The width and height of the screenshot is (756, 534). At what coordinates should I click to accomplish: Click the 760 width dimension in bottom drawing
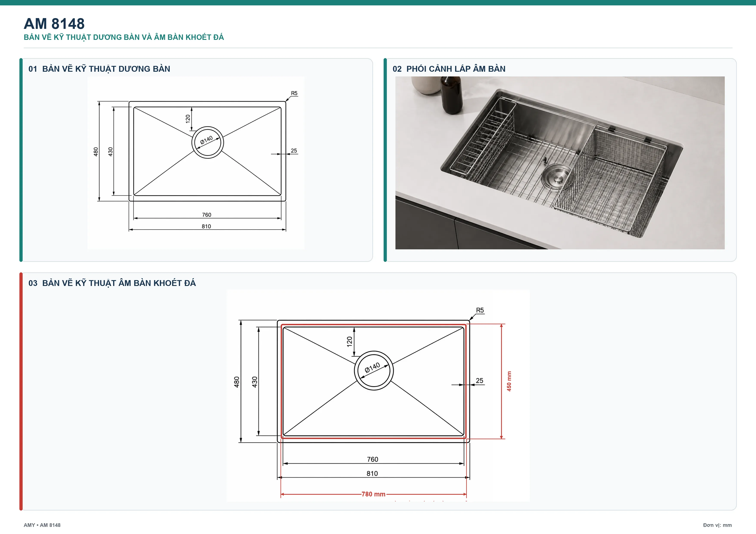click(373, 459)
